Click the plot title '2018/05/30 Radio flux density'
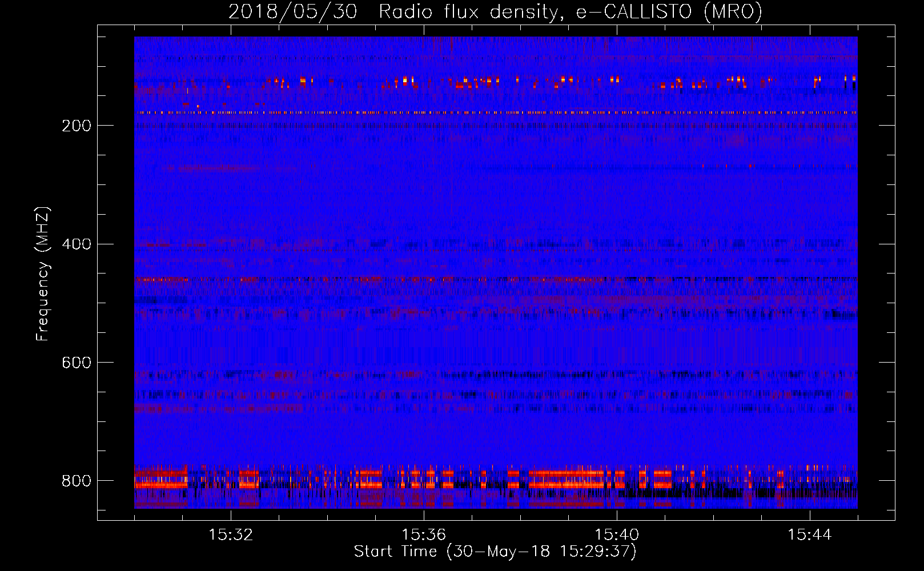The width and height of the screenshot is (924, 571). 392,11
